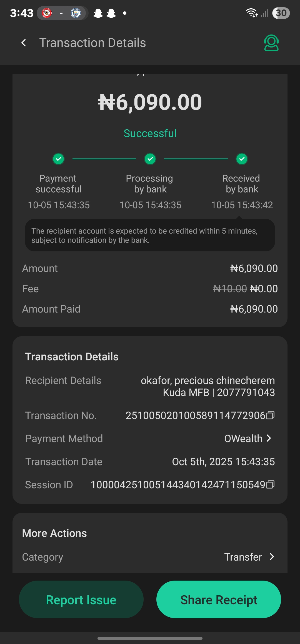The width and height of the screenshot is (300, 644).
Task: Tap the Snapchat notification icon in status bar
Action: (x=98, y=13)
